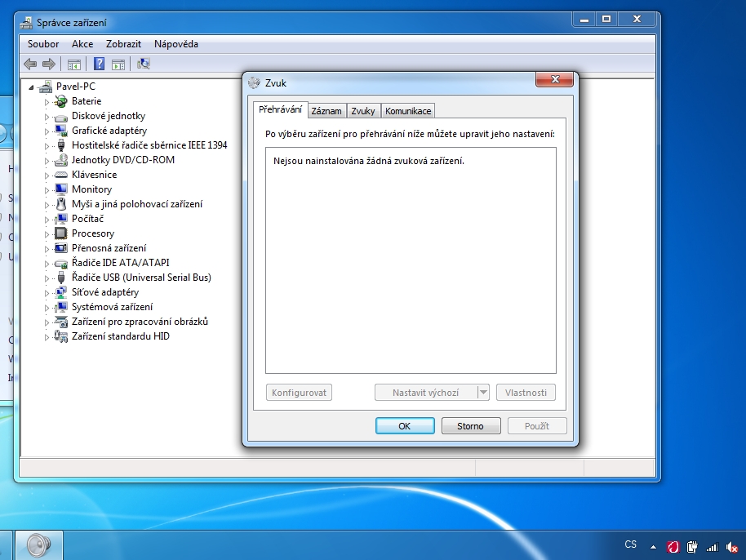Viewport: 746px width, 560px height.
Task: Select the Monitory icon
Action: point(61,189)
